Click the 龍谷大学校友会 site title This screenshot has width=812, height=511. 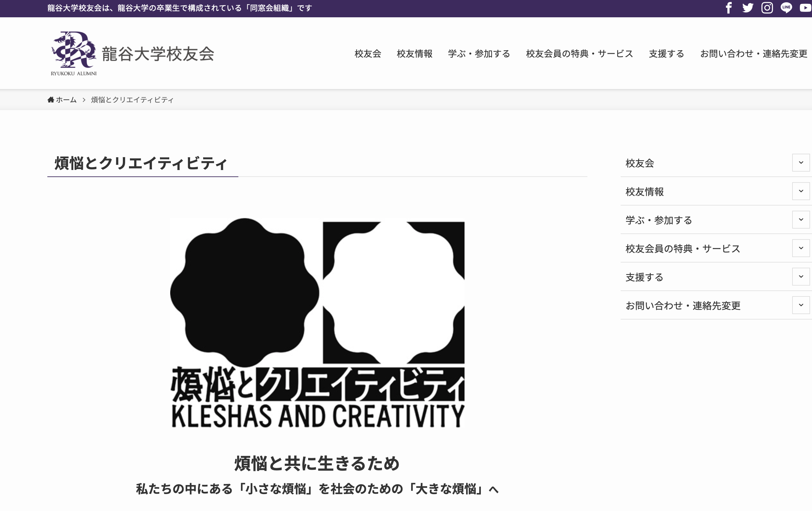158,54
